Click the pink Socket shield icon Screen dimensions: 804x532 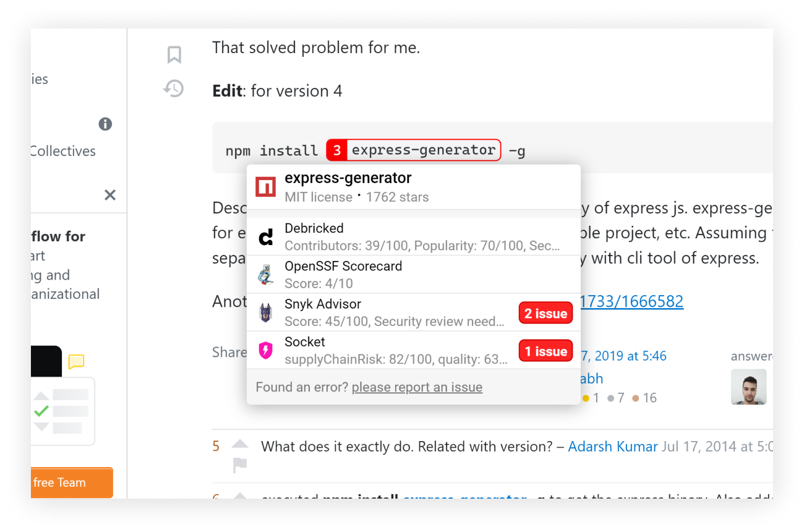(x=265, y=351)
